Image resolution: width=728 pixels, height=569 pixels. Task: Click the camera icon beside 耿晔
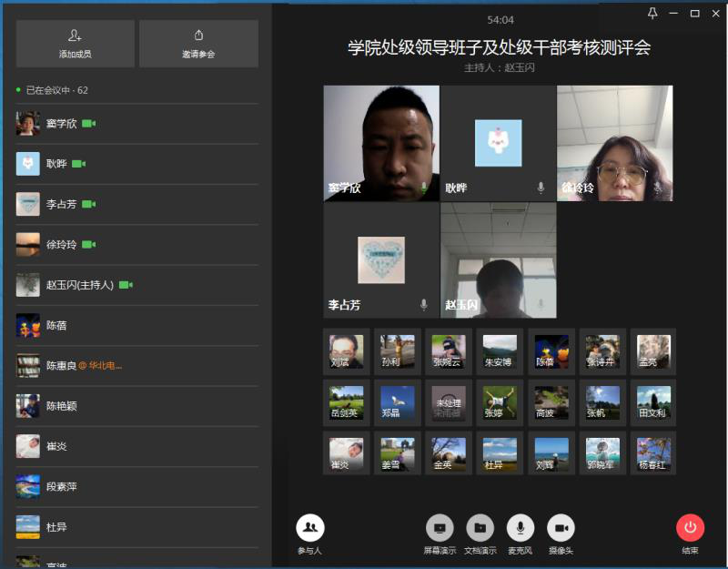(78, 164)
